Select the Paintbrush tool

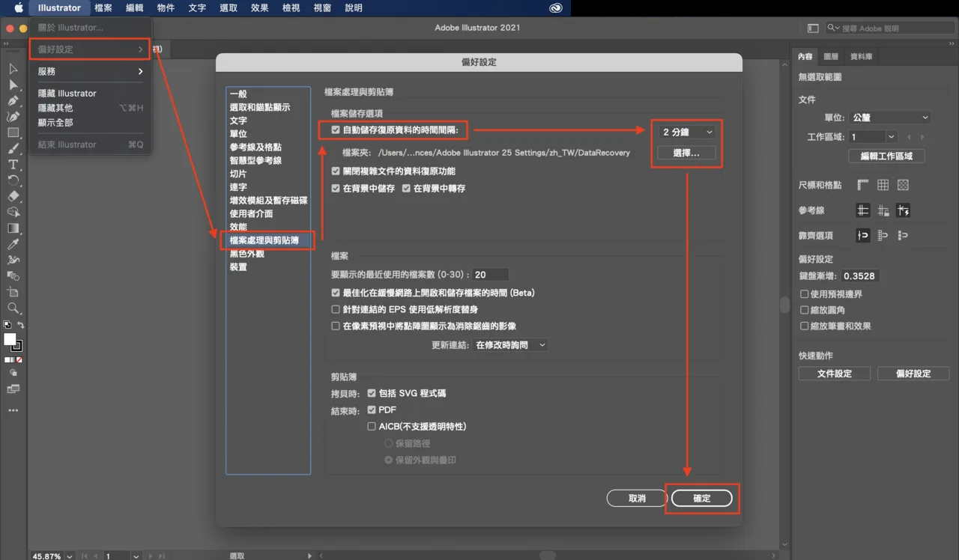pos(13,148)
